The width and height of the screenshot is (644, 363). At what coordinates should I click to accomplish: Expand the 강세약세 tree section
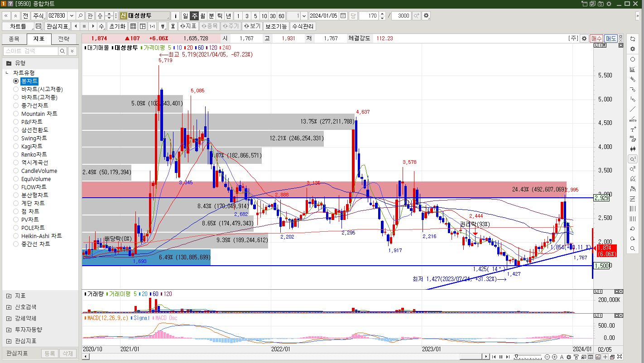coord(9,319)
